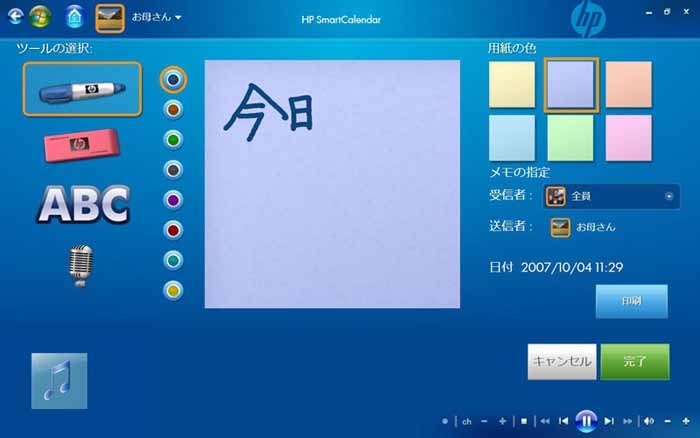The image size is (700, 438).
Task: Click the rewind control
Action: click(545, 421)
